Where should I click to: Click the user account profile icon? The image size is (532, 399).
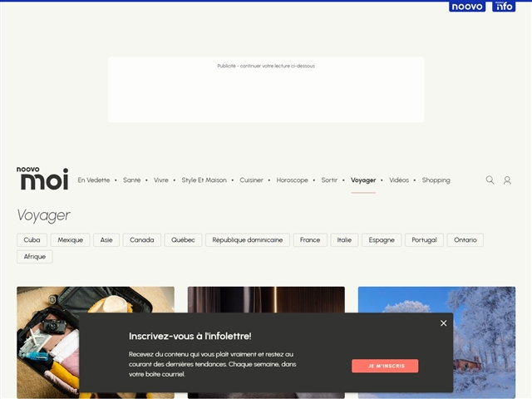pos(507,180)
